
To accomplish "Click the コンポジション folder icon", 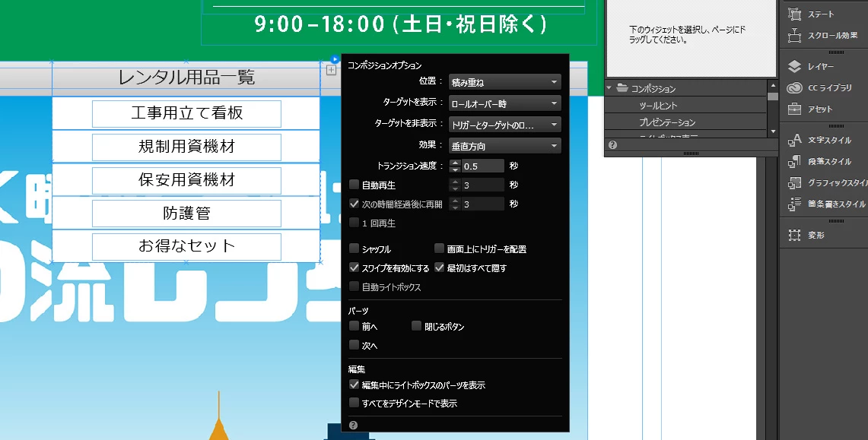I will point(623,88).
